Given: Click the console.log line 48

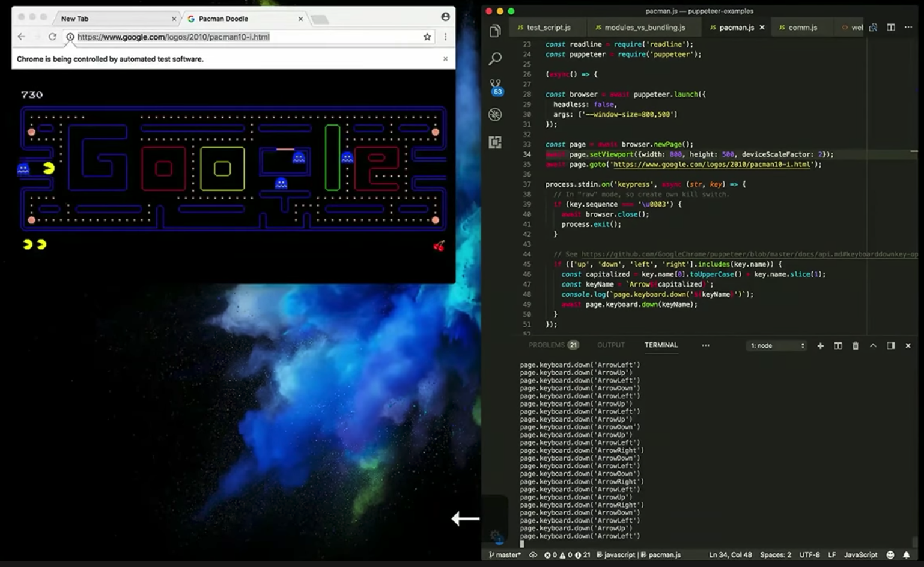Looking at the screenshot, I should point(657,294).
